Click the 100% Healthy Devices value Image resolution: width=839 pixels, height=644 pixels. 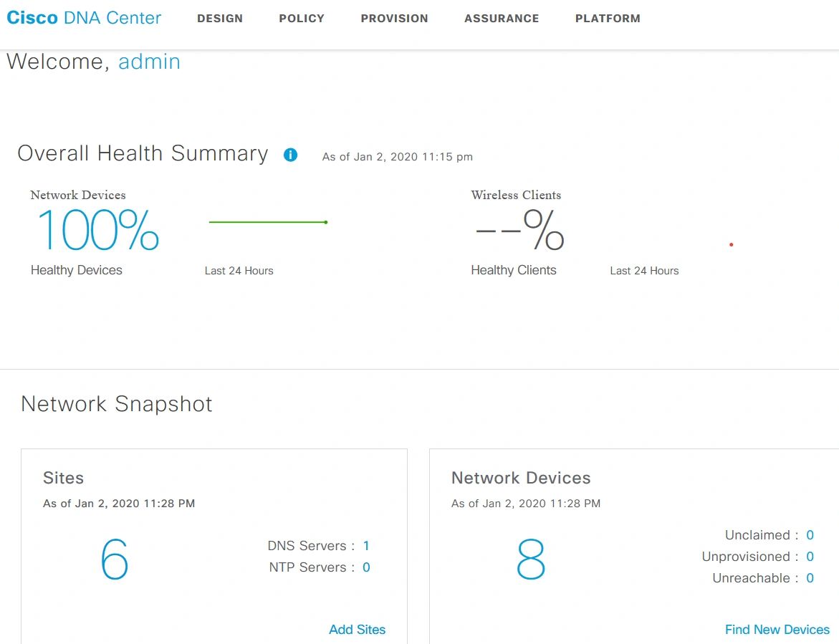97,230
